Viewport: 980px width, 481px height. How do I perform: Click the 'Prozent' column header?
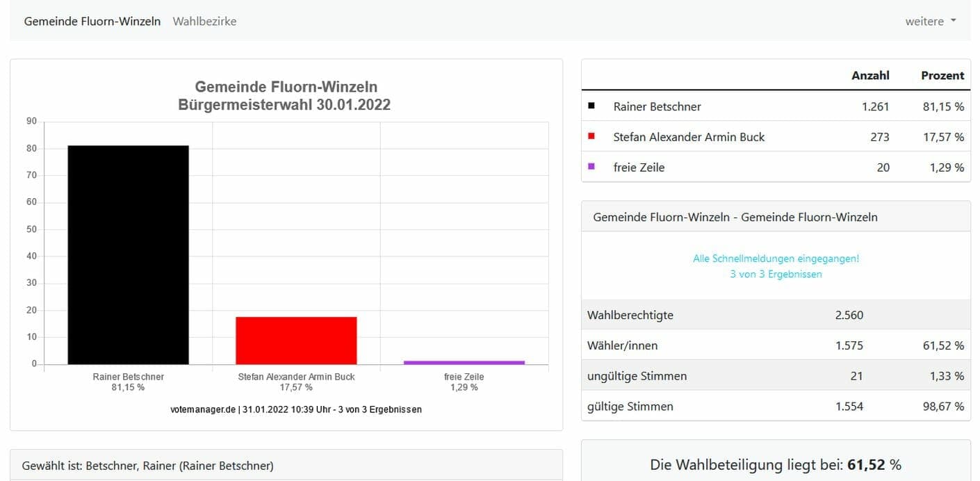942,76
